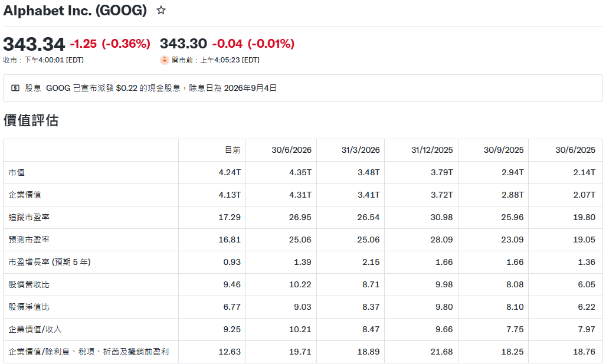Click the current EV/revenue value 9.25
The height and width of the screenshot is (364, 606).
(232, 329)
